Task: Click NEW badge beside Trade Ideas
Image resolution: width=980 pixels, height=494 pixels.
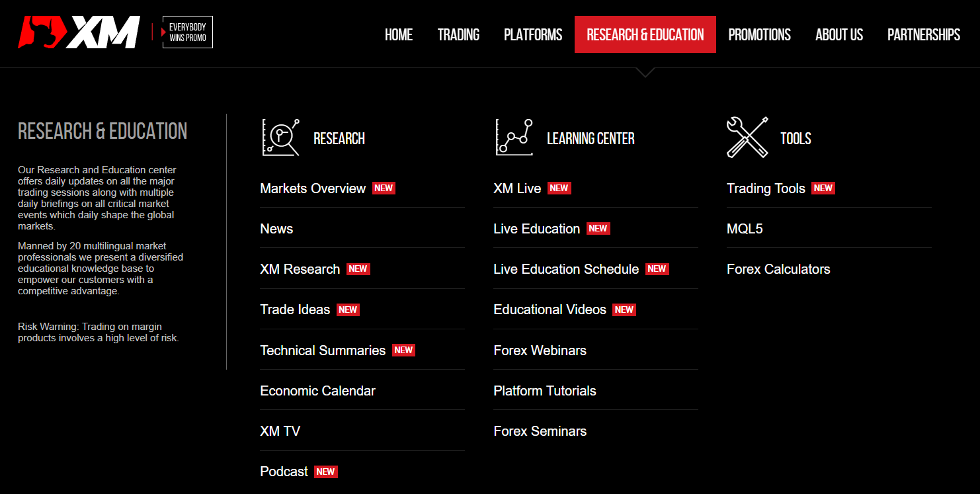Action: click(x=348, y=309)
